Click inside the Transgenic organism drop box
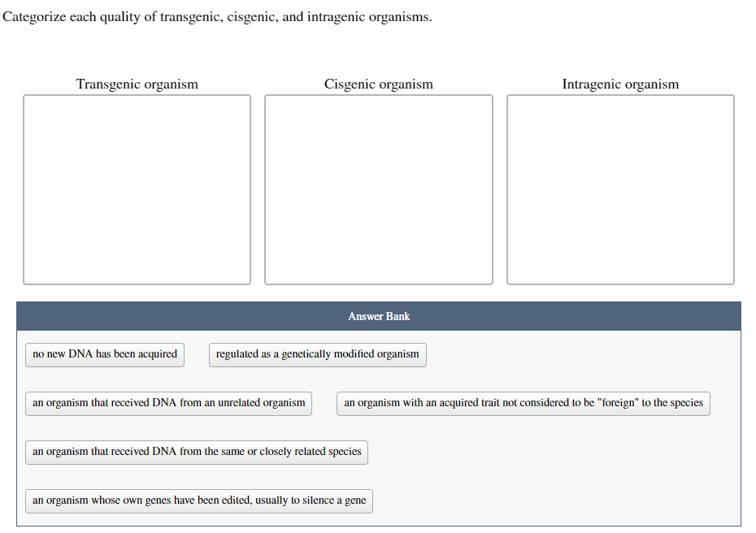The height and width of the screenshot is (533, 756). coord(137,188)
